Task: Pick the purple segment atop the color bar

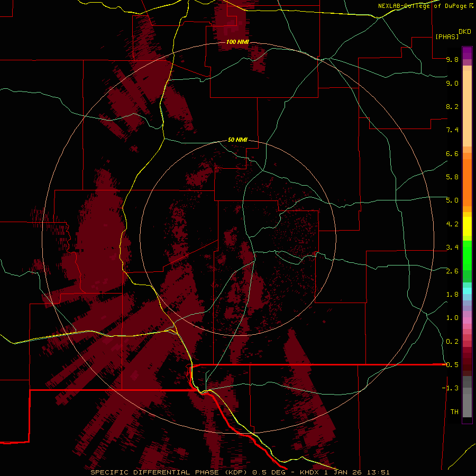Action: [x=467, y=53]
